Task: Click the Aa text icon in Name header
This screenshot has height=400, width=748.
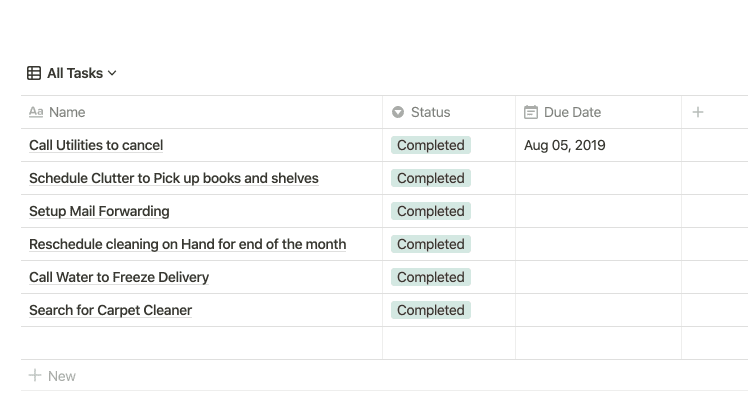Action: pos(36,112)
